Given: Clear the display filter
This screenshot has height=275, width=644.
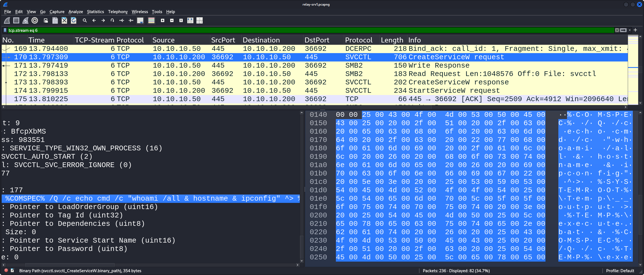Looking at the screenshot, I should coord(617,30).
